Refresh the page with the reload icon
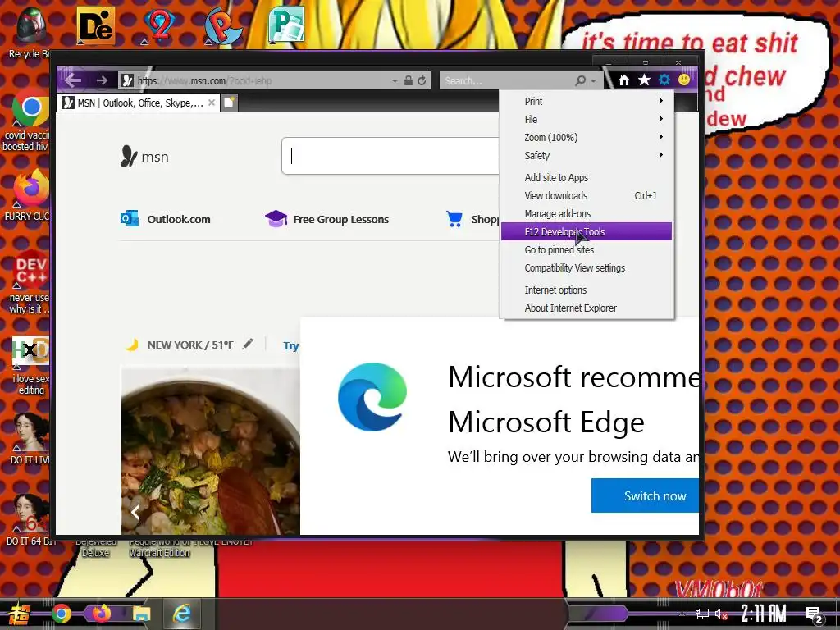Screen dimensions: 840x630 422,80
